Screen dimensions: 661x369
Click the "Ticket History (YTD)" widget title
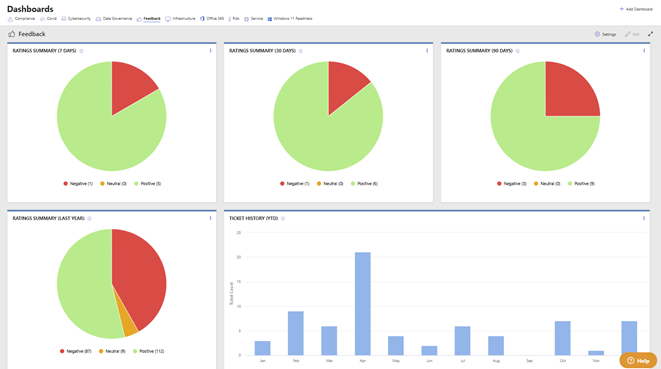pos(253,218)
